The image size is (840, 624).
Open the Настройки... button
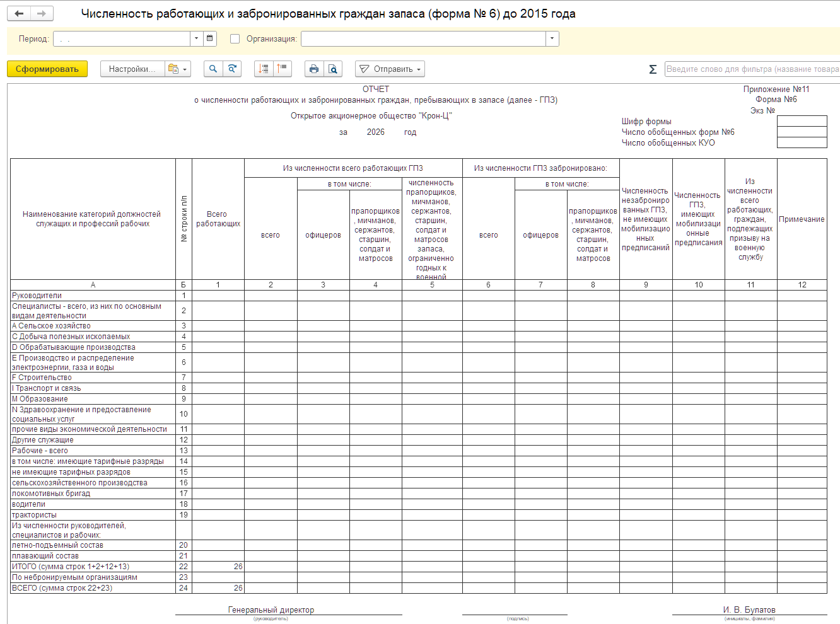132,69
